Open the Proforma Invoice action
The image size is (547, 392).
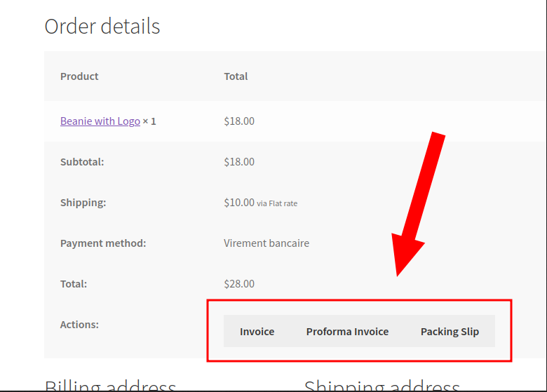347,331
